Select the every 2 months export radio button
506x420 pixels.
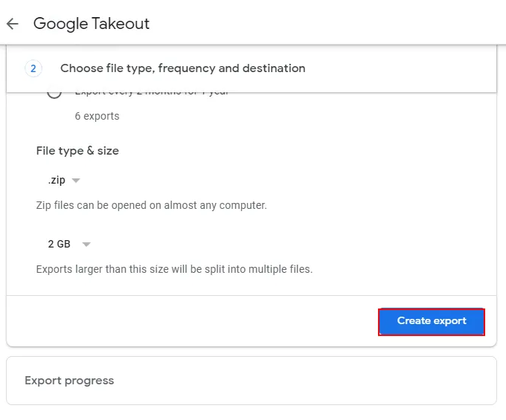pos(54,94)
